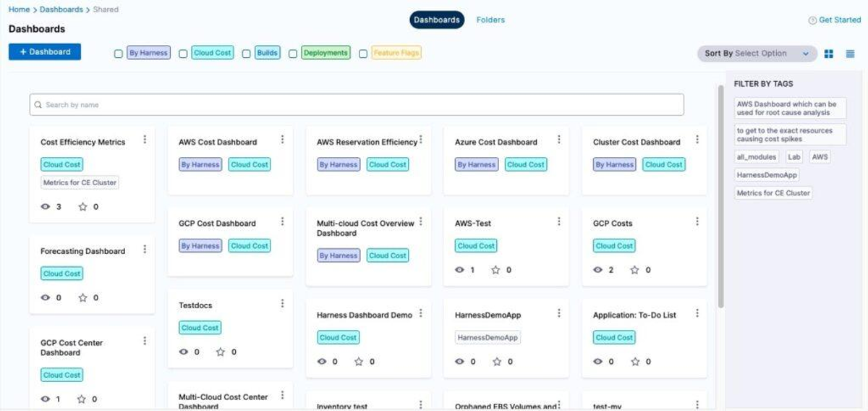Open kebab menu on GCP Cost Dashboard card
Viewport: 868px width, 411px height.
(282, 221)
